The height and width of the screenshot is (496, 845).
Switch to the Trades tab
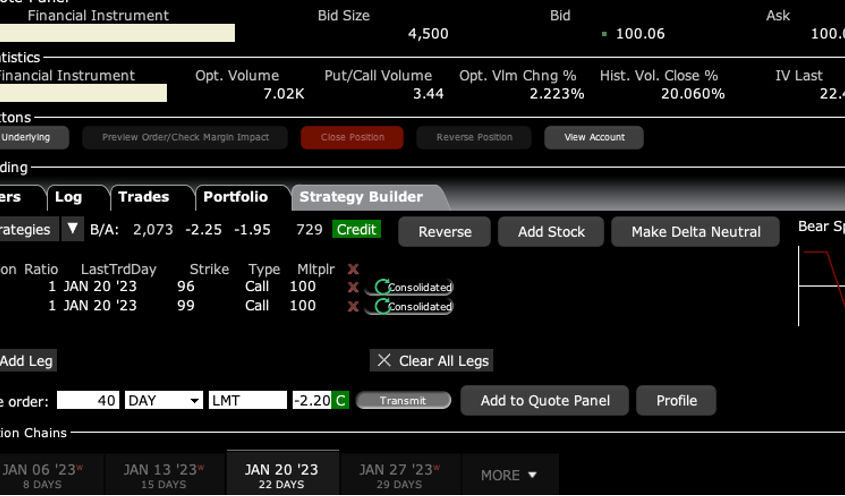pyautogui.click(x=143, y=197)
